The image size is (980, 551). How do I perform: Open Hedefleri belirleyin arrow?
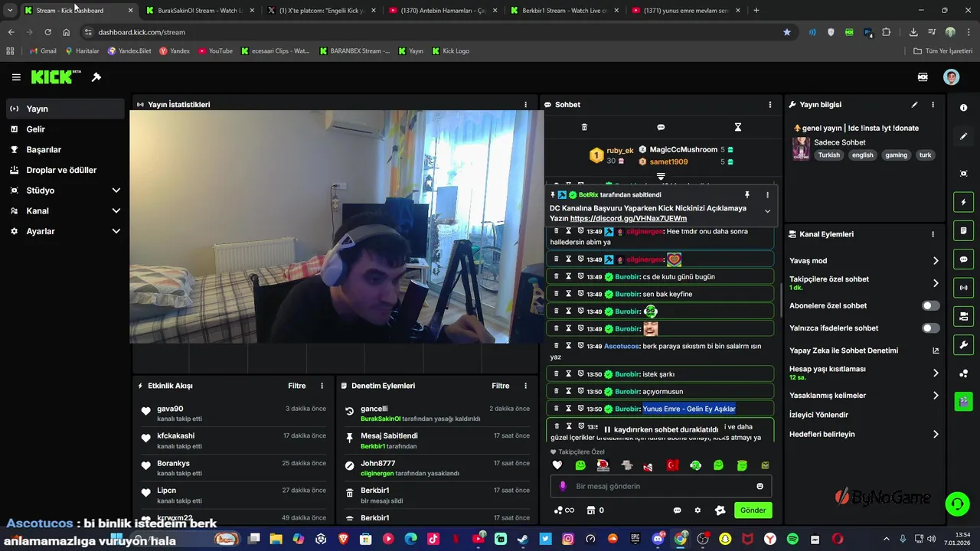tap(936, 434)
